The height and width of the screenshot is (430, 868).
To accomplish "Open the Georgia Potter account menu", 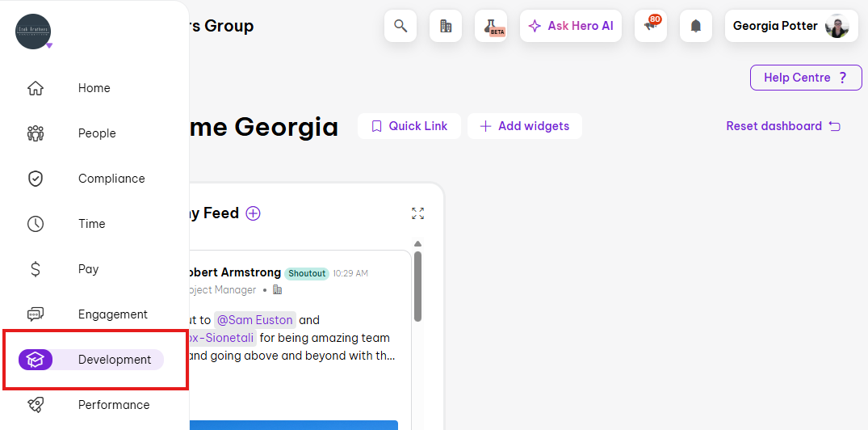I will [x=791, y=26].
